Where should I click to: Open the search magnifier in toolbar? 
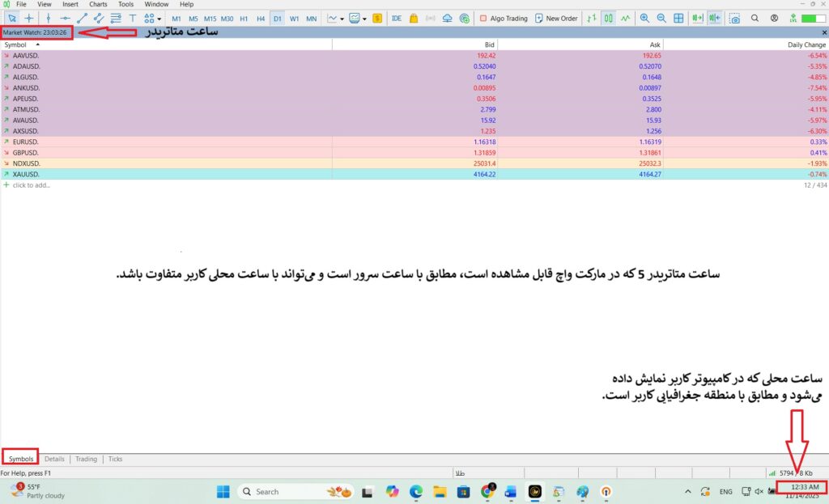point(755,18)
